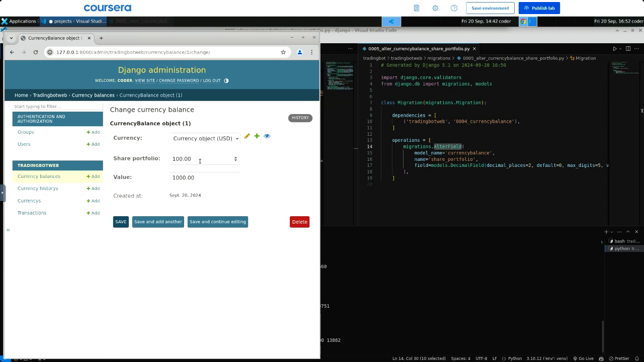The width and height of the screenshot is (644, 362).
Task: Click the pencil edit icon beside Currency
Action: coord(247,136)
